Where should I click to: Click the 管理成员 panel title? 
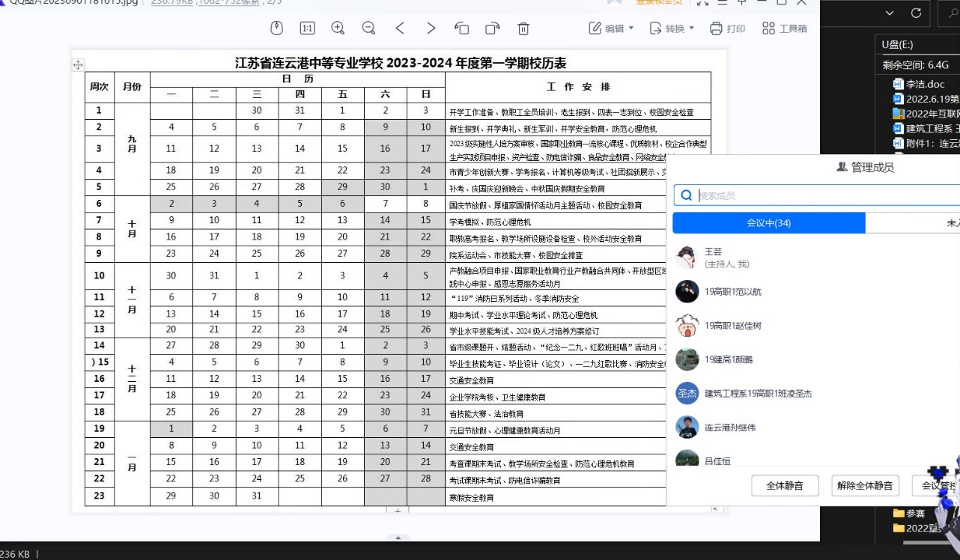click(865, 168)
